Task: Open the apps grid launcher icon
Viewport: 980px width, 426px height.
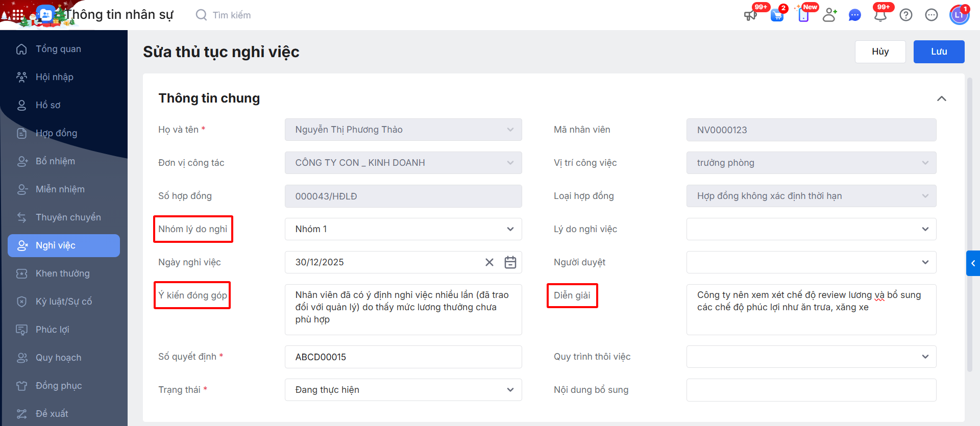Action: point(18,15)
